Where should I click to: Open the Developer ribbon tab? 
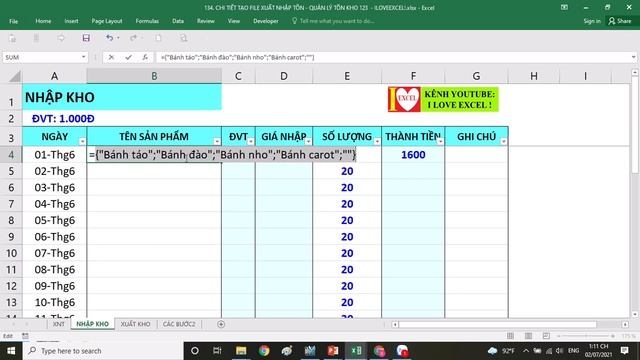[266, 21]
